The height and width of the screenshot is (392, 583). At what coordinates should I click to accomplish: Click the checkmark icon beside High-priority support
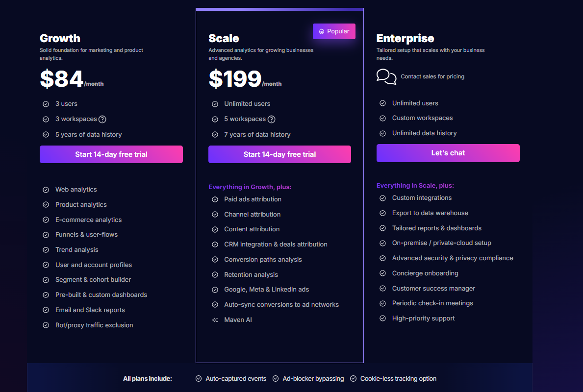383,318
